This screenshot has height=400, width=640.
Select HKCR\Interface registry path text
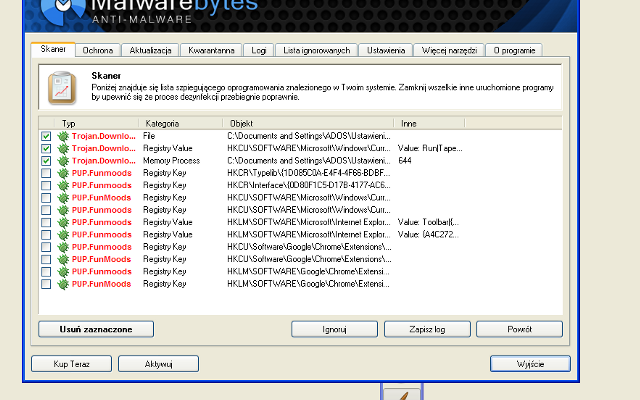(x=309, y=185)
